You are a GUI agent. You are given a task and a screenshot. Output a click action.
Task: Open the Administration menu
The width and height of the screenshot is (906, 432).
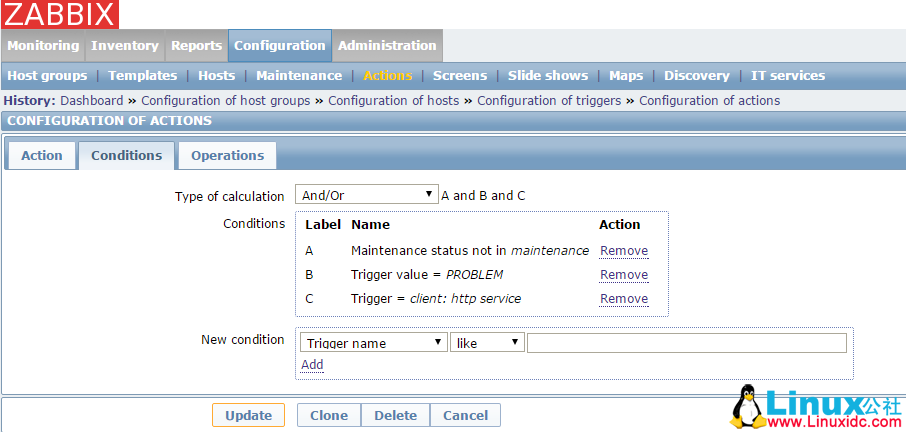[387, 46]
